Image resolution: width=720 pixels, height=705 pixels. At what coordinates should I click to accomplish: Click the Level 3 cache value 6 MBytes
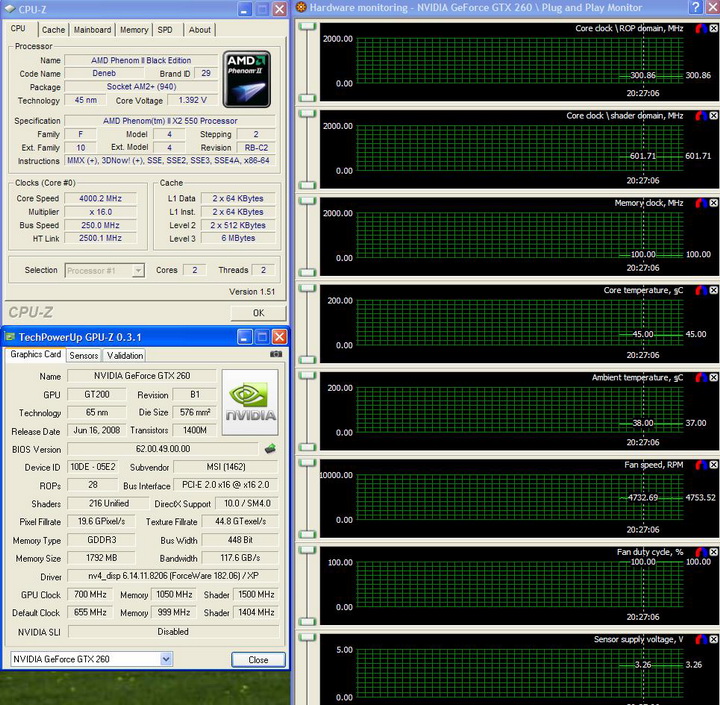coord(238,238)
